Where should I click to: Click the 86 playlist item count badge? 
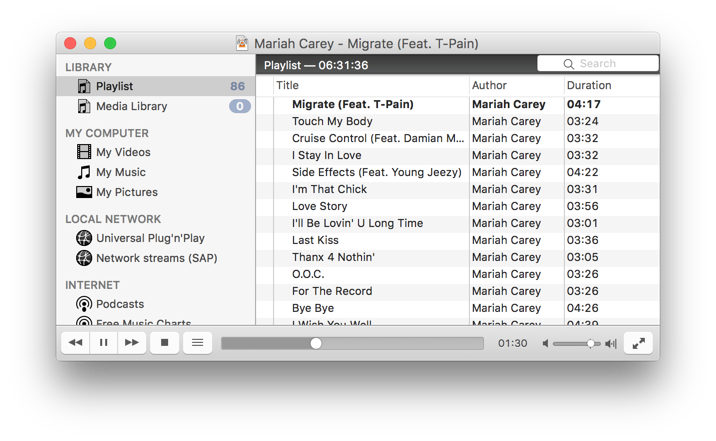pos(237,86)
